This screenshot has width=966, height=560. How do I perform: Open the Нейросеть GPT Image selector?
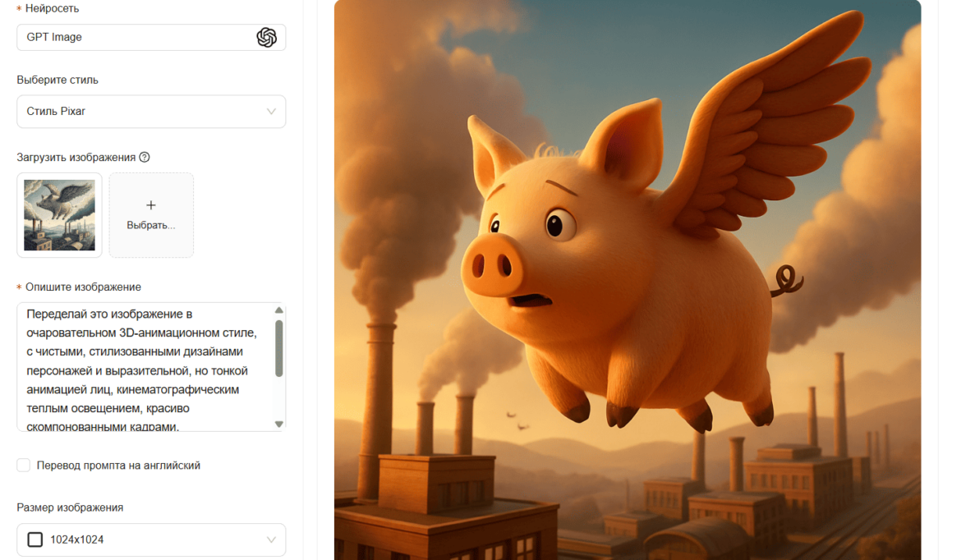[151, 38]
